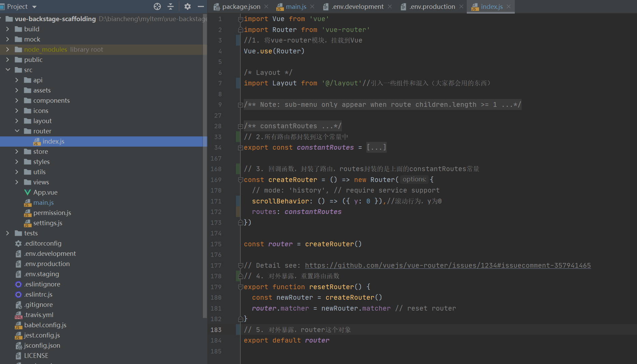Viewport: 637px width, 364px height.
Task: Select the assets folder icon
Action: click(28, 90)
